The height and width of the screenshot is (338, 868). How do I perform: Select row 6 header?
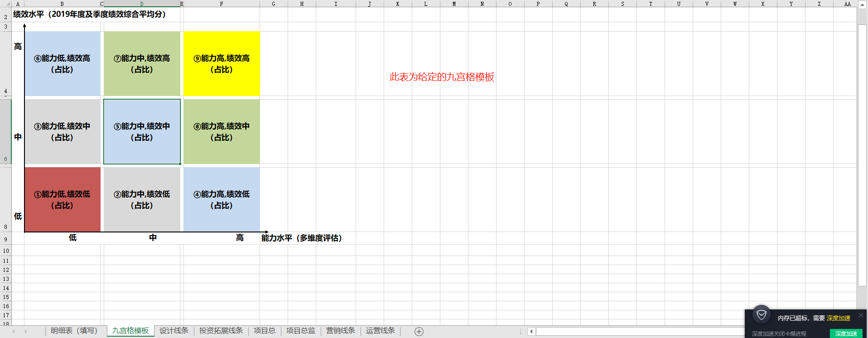point(6,132)
